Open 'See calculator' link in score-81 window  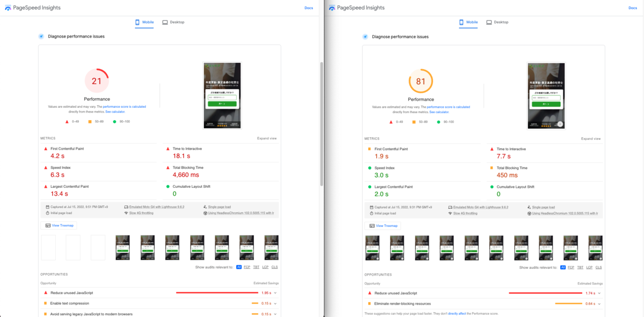438,112
